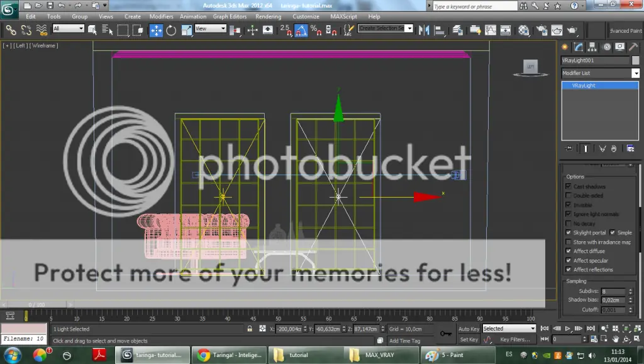Image resolution: width=644 pixels, height=364 pixels.
Task: Click the Select and Link tool
Action: (11, 30)
